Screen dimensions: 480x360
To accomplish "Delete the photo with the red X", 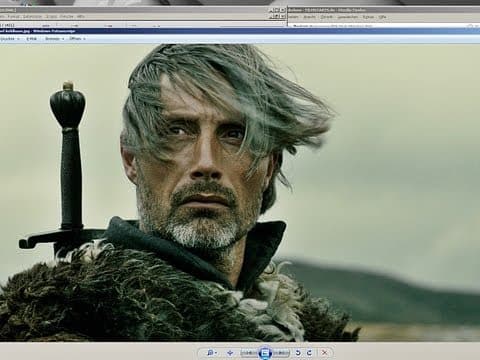I will (324, 353).
